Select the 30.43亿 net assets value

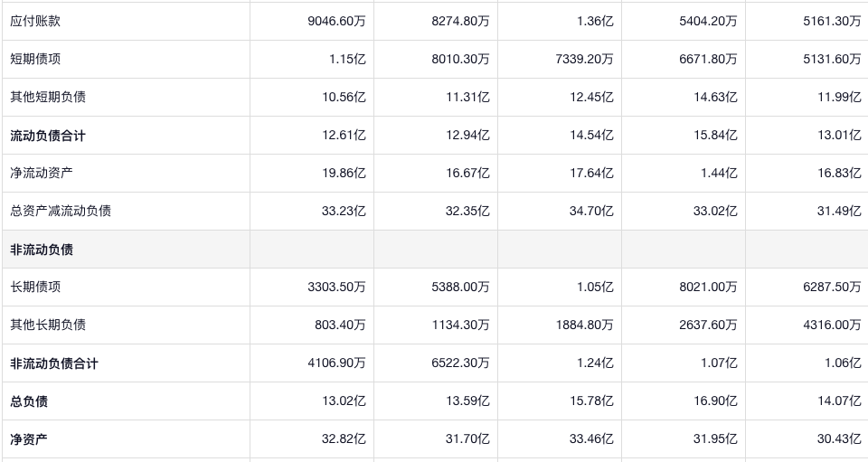(x=842, y=439)
